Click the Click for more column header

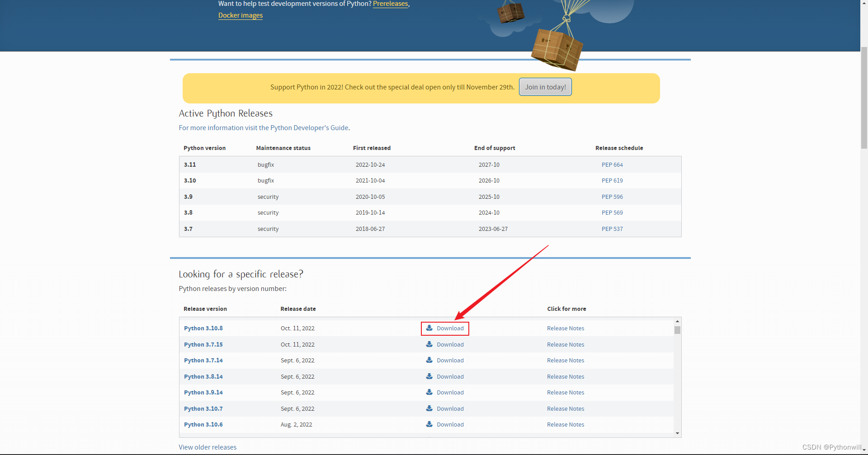click(x=566, y=309)
